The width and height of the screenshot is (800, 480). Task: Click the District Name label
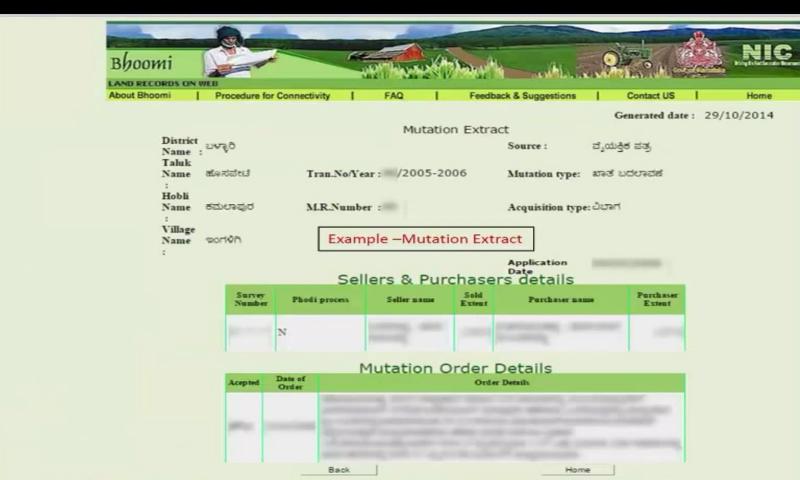click(180, 146)
